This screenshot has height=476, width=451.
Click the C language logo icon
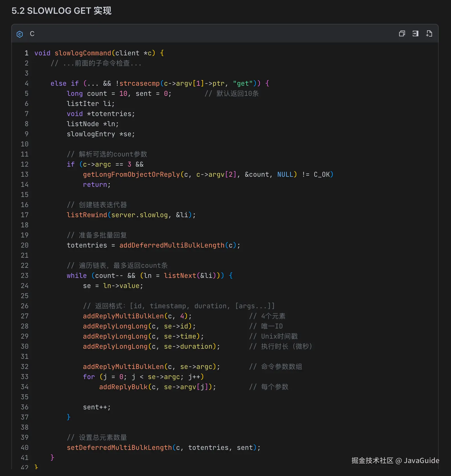point(20,34)
